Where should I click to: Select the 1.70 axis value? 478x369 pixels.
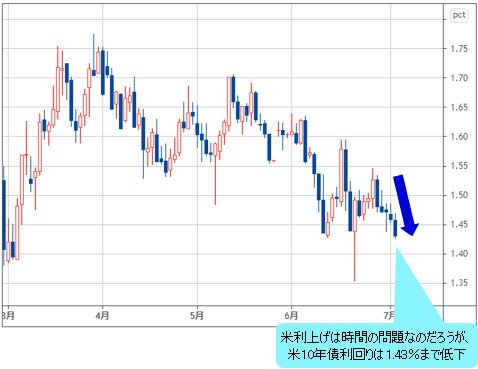[x=459, y=78]
